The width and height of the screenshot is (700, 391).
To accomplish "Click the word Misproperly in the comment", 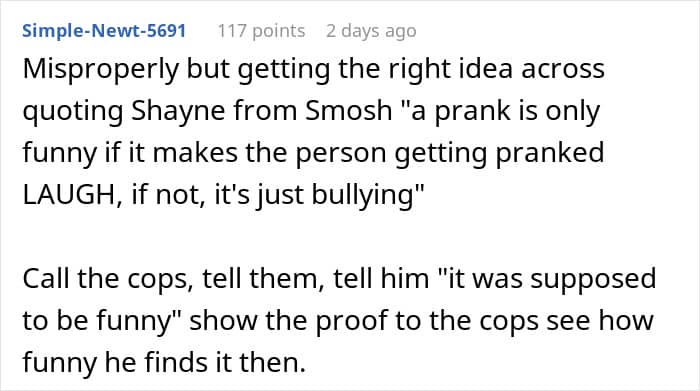I will (x=101, y=71).
